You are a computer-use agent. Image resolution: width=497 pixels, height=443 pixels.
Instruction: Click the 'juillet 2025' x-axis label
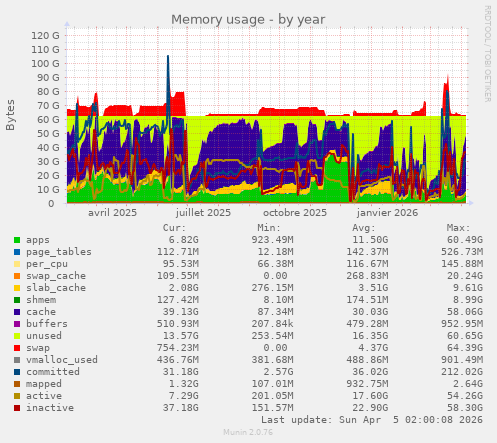(x=203, y=213)
